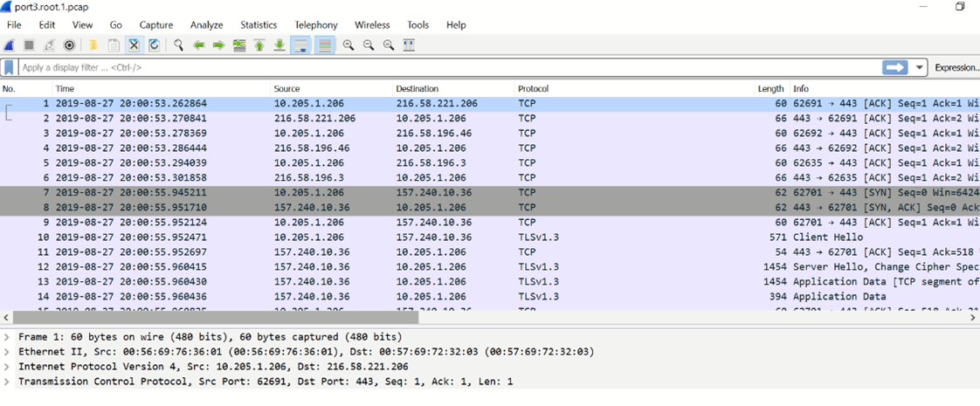Viewport: 980px width, 406px height.
Task: Open the Statistics menu
Action: pos(259,25)
